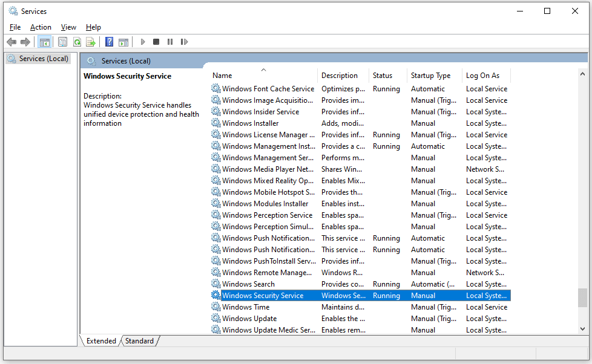
Task: Click the Services (Local) header in details pane
Action: click(x=126, y=60)
